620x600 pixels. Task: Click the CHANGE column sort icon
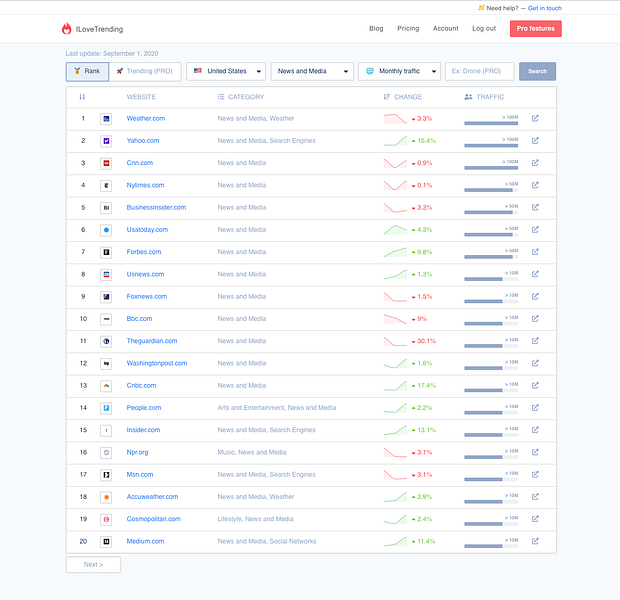(387, 97)
